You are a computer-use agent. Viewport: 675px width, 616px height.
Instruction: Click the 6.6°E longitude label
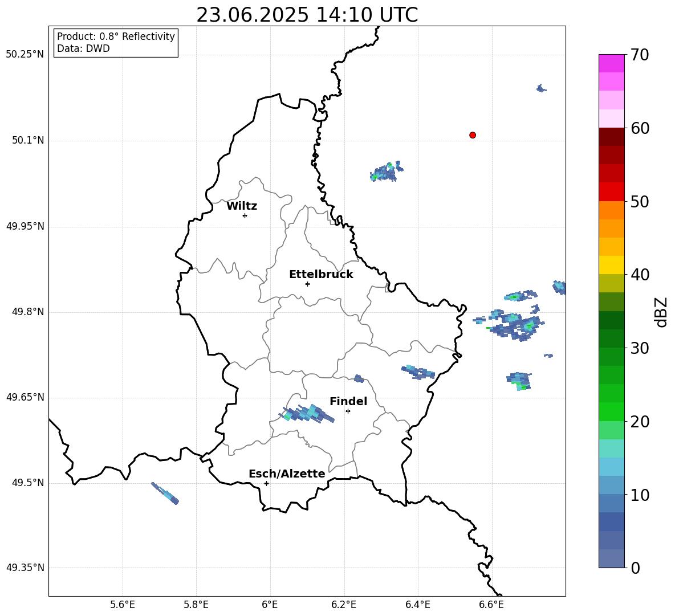coord(491,605)
